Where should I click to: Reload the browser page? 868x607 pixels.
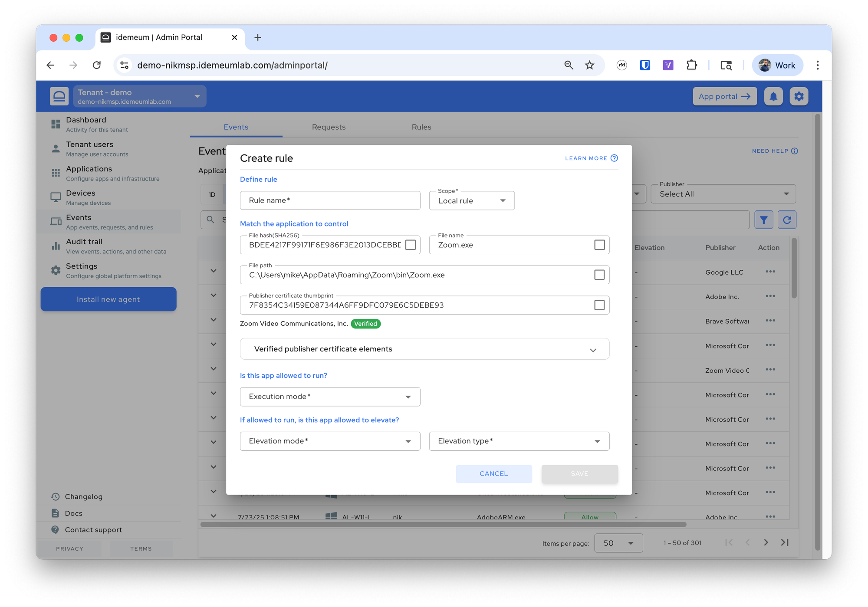(x=97, y=65)
